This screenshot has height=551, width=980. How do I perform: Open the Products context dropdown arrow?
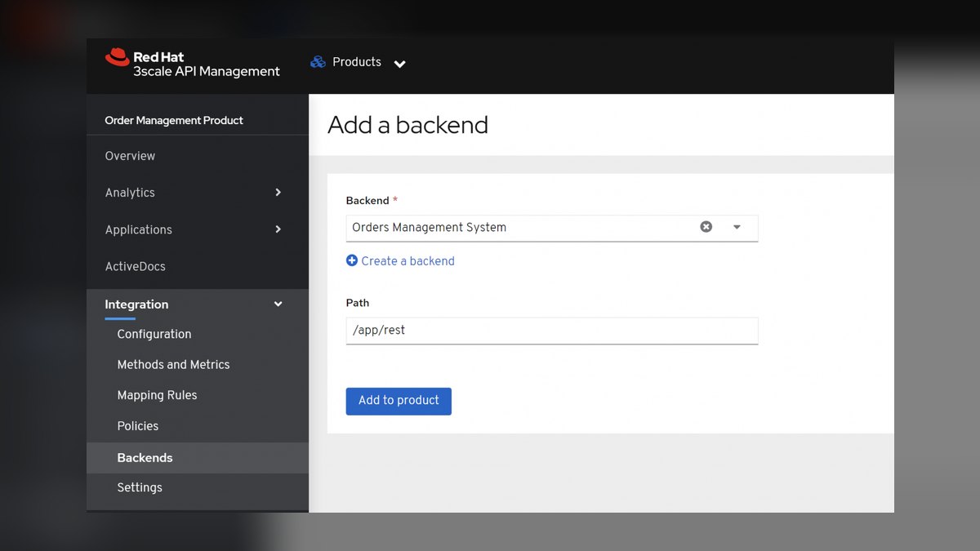coord(399,64)
